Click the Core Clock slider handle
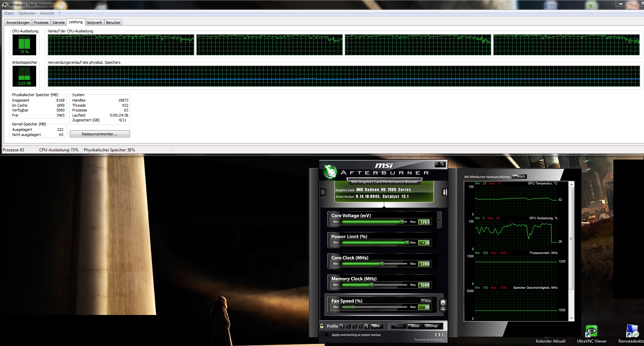Image resolution: width=644 pixels, height=346 pixels. coord(382,264)
